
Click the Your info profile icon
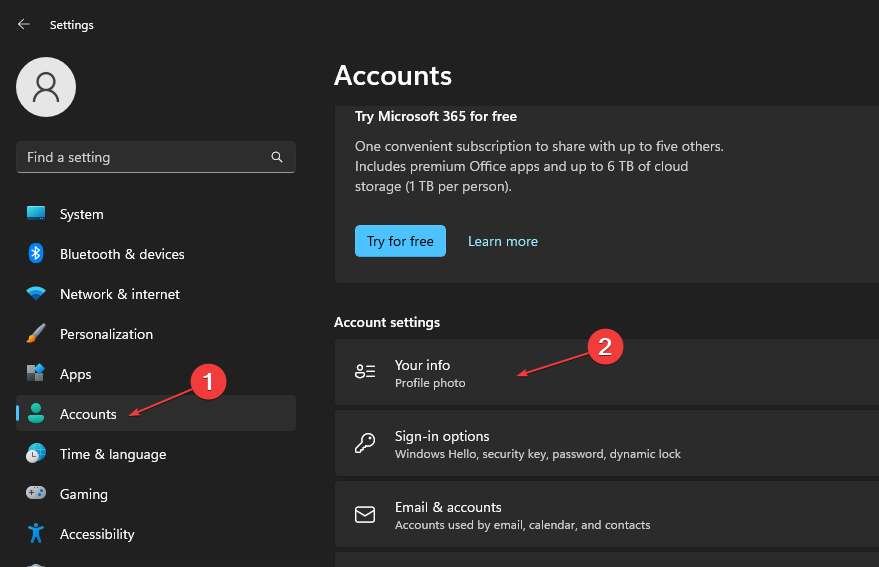pos(365,371)
